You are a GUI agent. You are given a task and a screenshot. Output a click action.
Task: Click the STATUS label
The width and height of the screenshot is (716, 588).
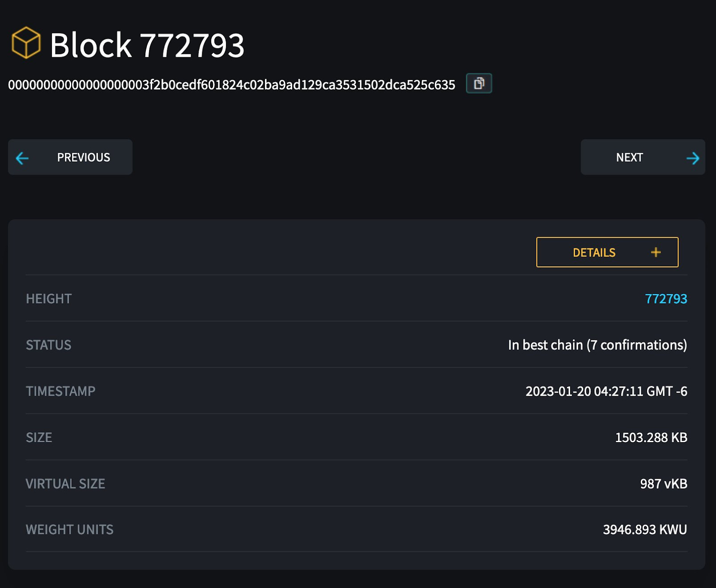click(48, 345)
